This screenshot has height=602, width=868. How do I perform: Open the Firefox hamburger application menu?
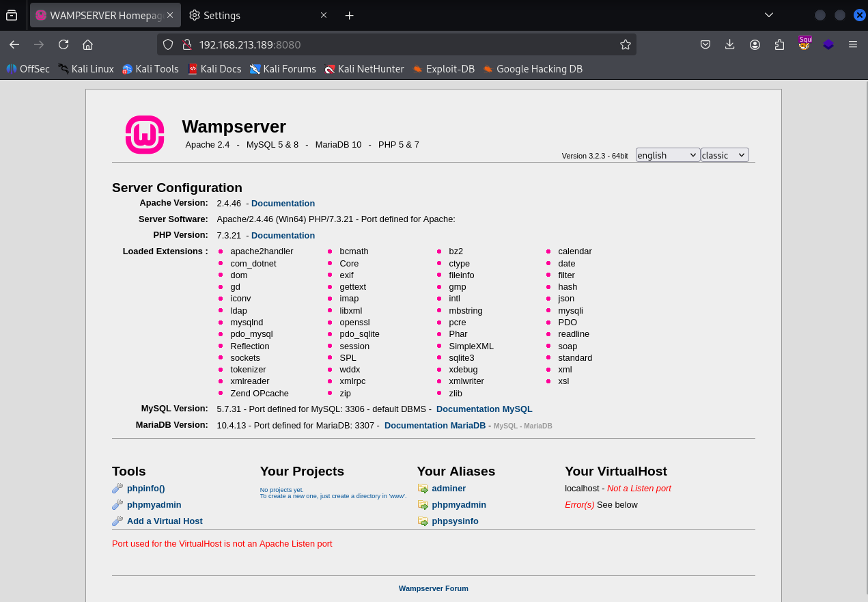[x=852, y=44]
